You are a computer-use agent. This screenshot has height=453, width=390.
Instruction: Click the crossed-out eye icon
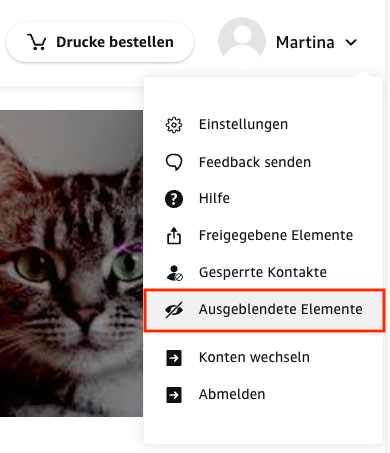click(x=174, y=310)
